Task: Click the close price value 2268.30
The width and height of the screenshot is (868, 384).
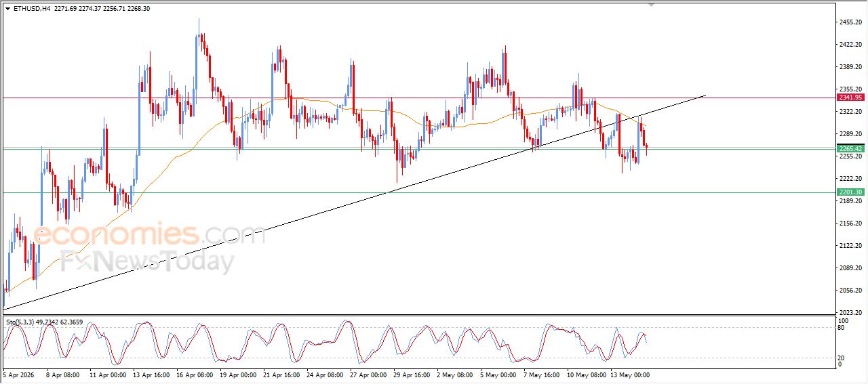Action: coord(139,9)
